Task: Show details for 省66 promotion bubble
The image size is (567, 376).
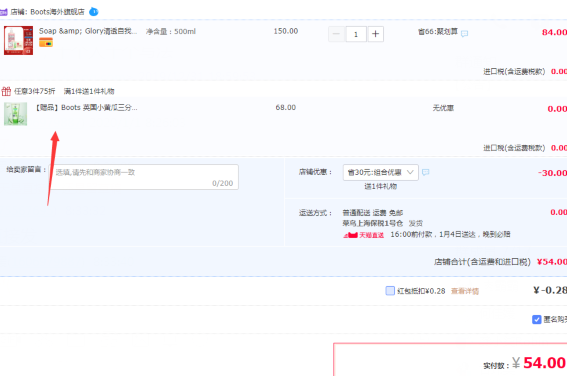Action: pos(465,34)
